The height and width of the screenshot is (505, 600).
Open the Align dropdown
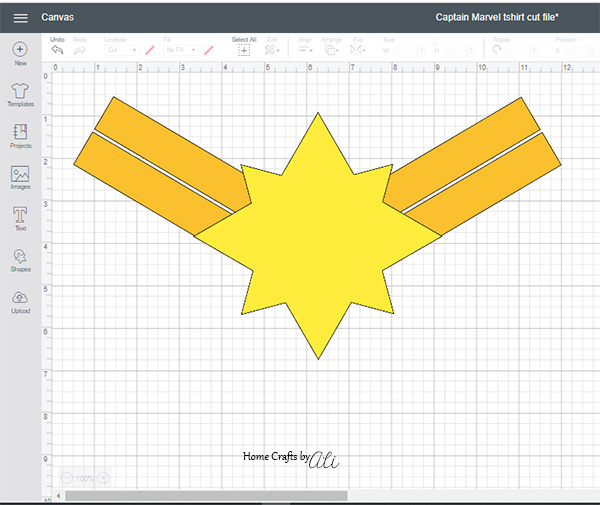(306, 50)
